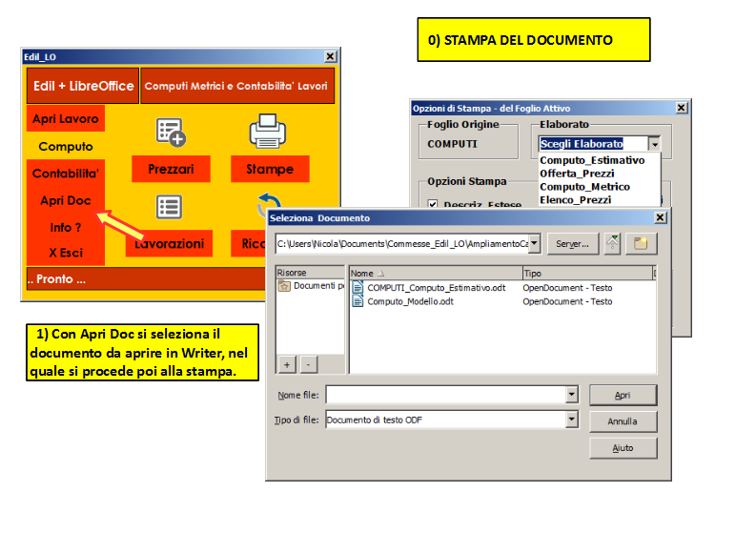The image size is (756, 533).
Task: Select Documenti folder icon in Risorse
Action: (284, 286)
